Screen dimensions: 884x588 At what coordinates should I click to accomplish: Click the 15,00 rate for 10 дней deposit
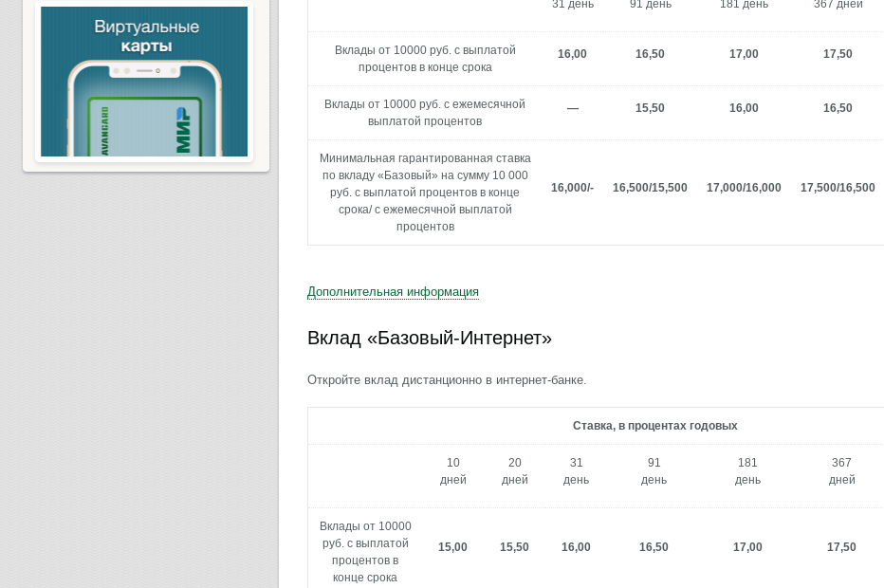click(452, 547)
